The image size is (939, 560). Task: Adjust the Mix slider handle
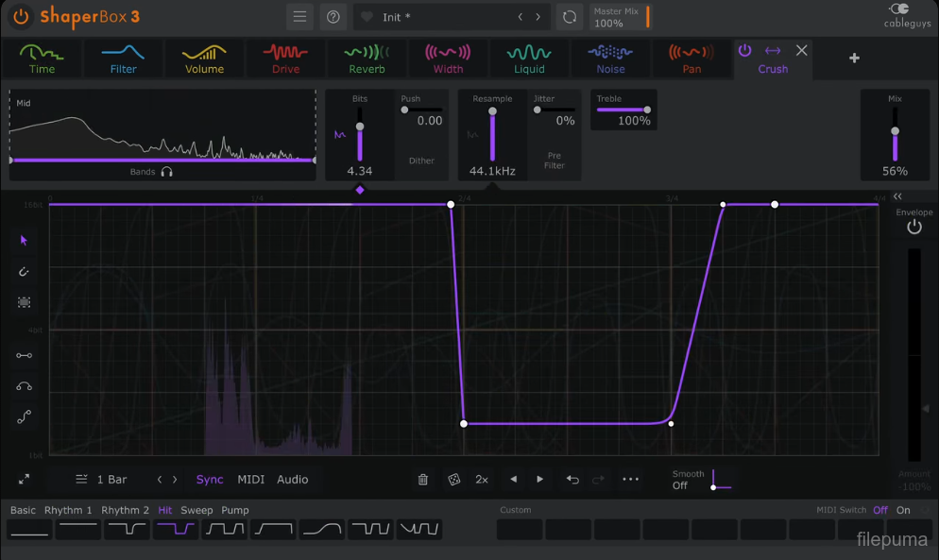[x=895, y=131]
